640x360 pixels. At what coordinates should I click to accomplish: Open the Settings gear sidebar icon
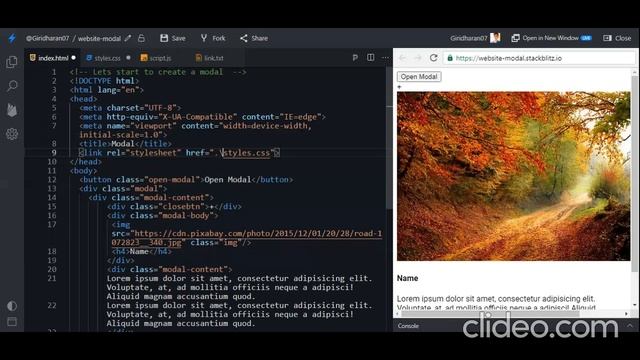point(12,134)
